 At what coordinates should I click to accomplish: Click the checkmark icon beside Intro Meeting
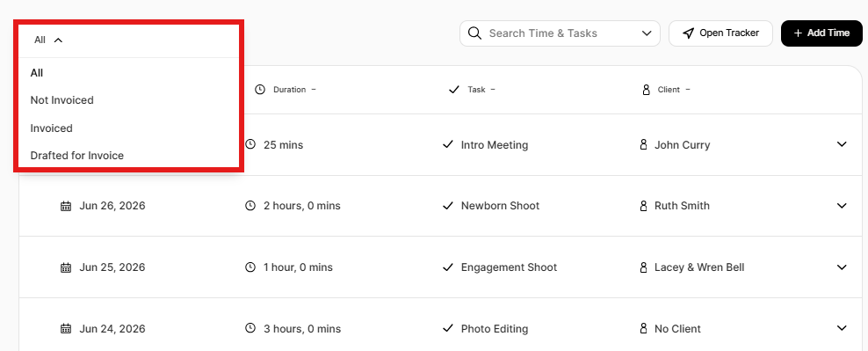tap(448, 145)
